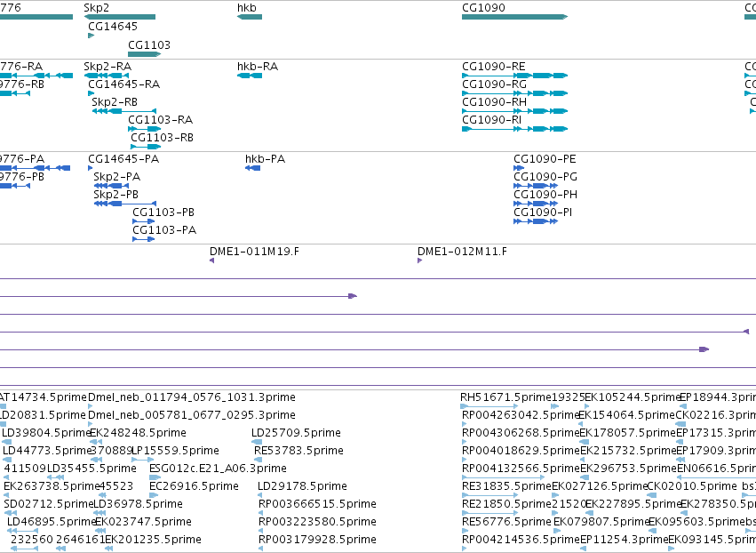Open Dmel_neb_005781_0677_0295.3prime feature
Screen dimensions: 756x553
click(x=192, y=415)
